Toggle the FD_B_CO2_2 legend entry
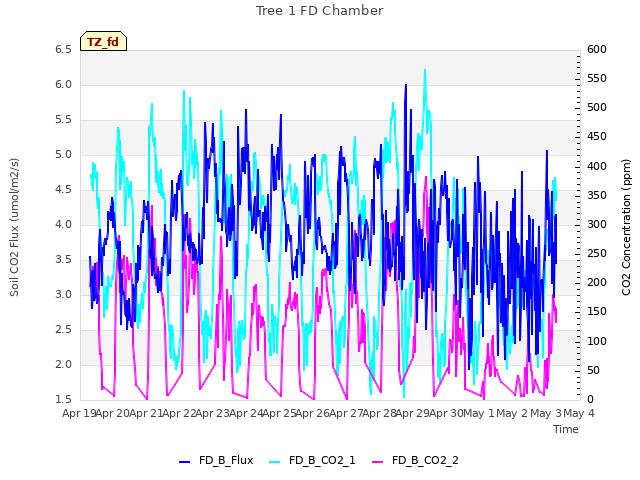This screenshot has width=640, height=480. click(x=416, y=460)
